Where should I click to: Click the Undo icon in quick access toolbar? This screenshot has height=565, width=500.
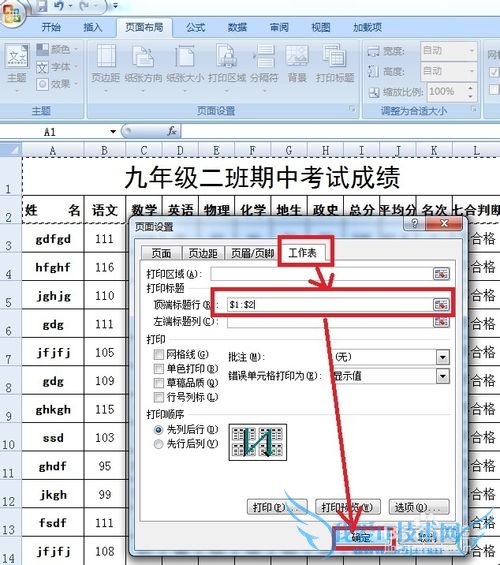pyautogui.click(x=59, y=6)
